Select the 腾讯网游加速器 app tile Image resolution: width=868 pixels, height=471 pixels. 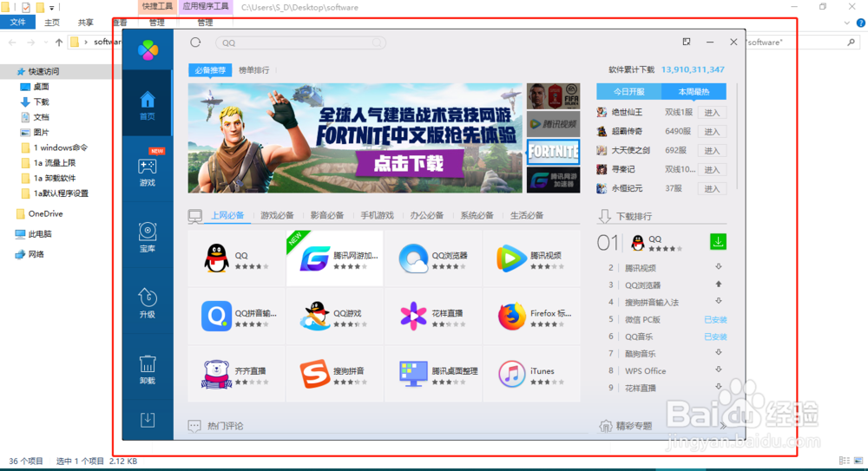[x=334, y=258]
